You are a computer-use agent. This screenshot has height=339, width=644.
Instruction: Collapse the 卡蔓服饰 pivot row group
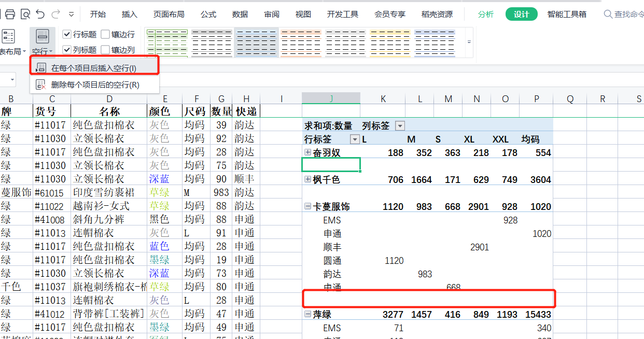(x=308, y=206)
